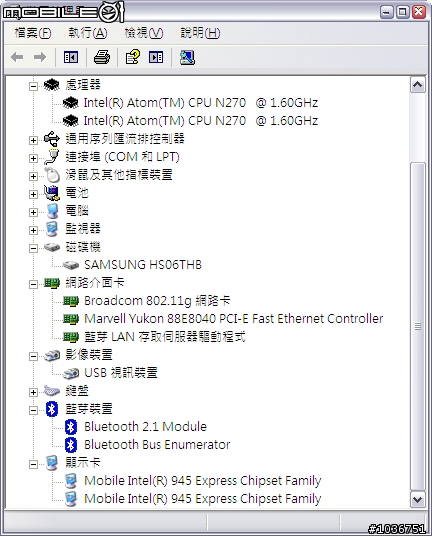This screenshot has width=432, height=537.
Task: Toggle the console tree pane toolbar icon
Action: pos(71,57)
